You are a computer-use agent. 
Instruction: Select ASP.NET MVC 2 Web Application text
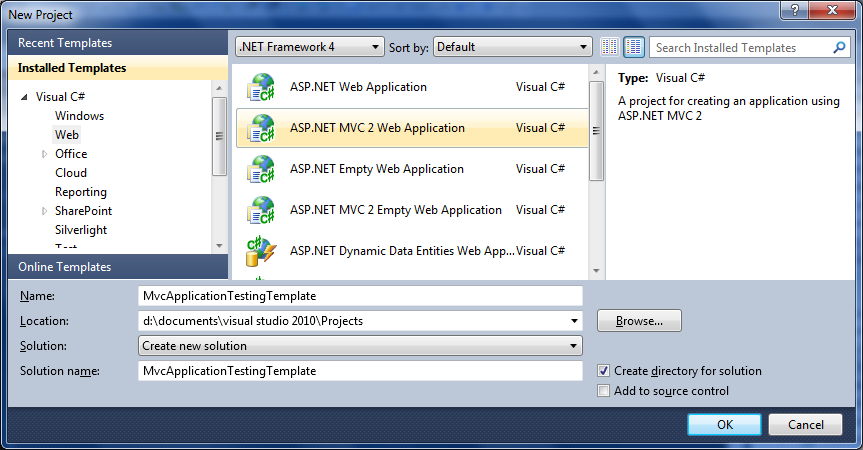[377, 128]
